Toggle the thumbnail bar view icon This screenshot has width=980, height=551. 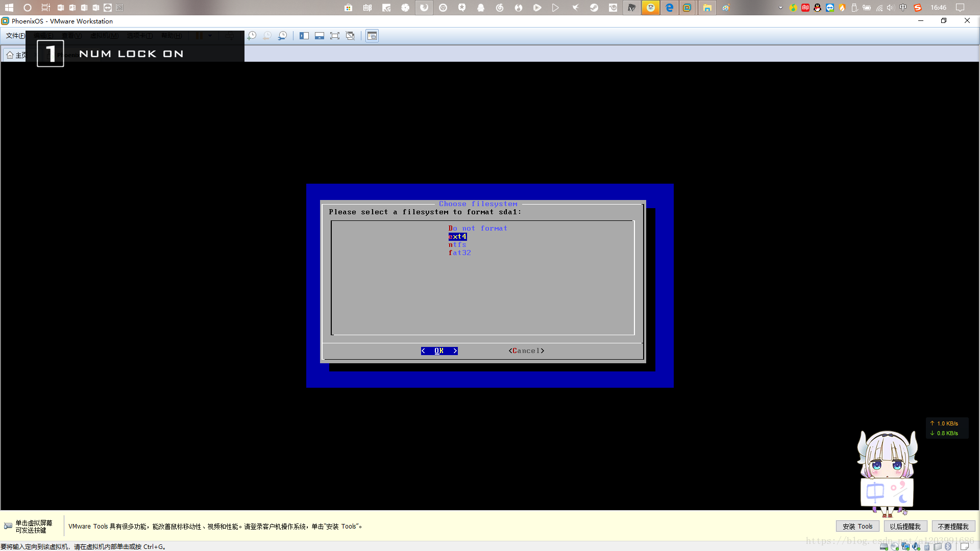320,36
